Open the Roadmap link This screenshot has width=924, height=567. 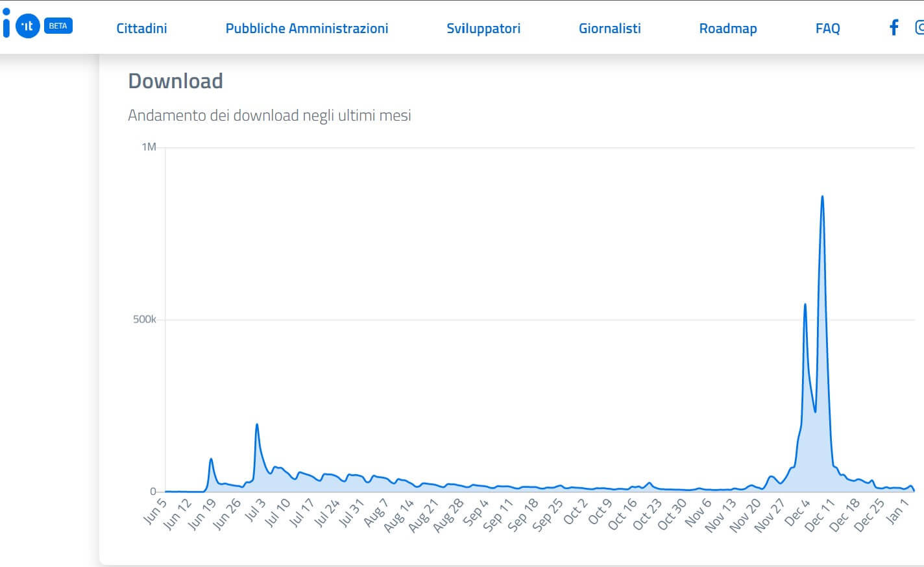(x=727, y=29)
